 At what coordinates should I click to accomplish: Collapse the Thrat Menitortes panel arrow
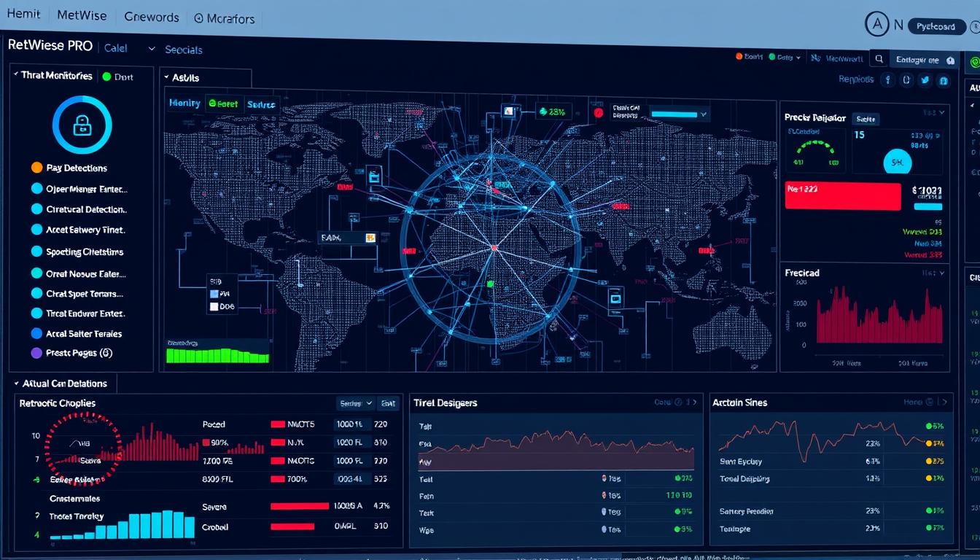coord(15,75)
